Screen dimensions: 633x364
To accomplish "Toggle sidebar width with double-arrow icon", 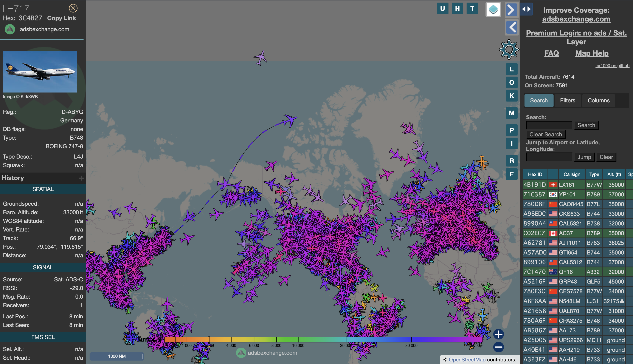I will pyautogui.click(x=526, y=9).
